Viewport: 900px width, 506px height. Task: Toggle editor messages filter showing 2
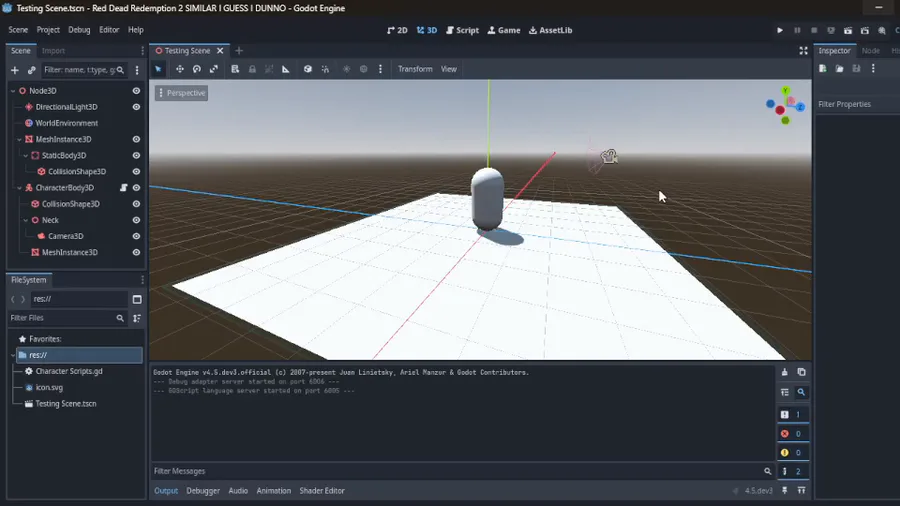point(793,472)
